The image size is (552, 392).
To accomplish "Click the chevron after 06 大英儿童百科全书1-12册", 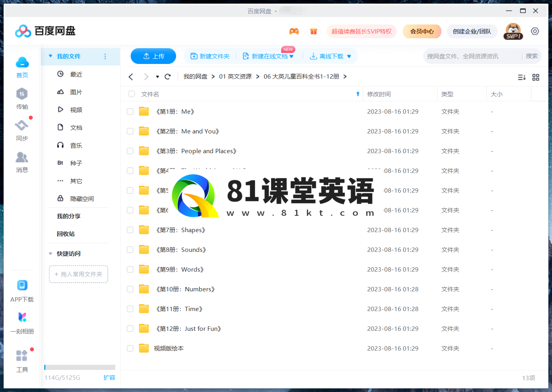I will tap(345, 77).
